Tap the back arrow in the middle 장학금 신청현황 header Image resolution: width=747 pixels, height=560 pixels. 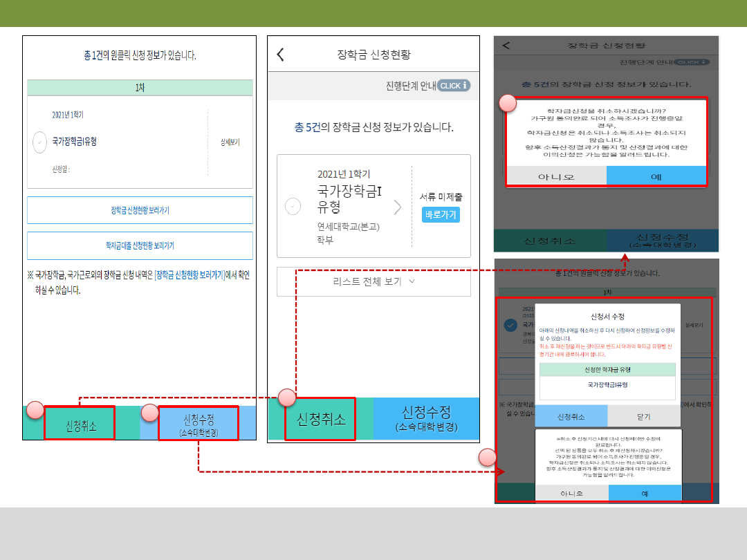(x=280, y=55)
